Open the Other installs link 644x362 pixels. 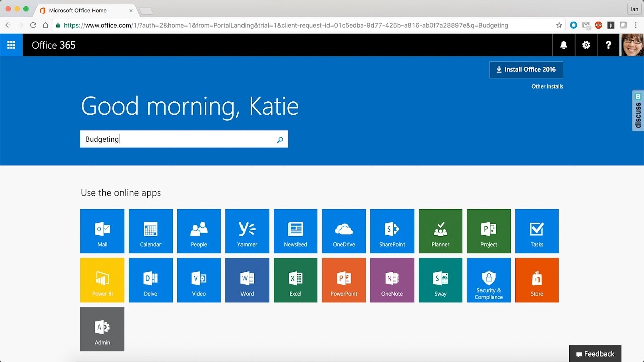[547, 86]
